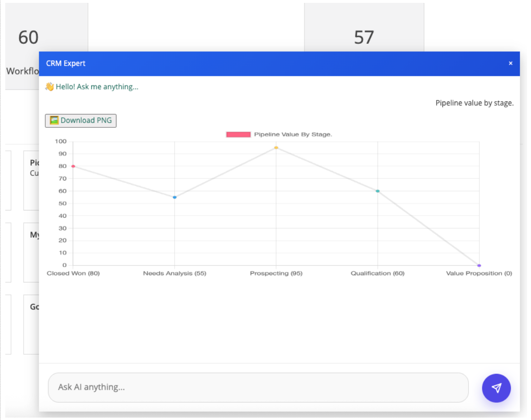Click the Ask AI anything input field

click(258, 387)
